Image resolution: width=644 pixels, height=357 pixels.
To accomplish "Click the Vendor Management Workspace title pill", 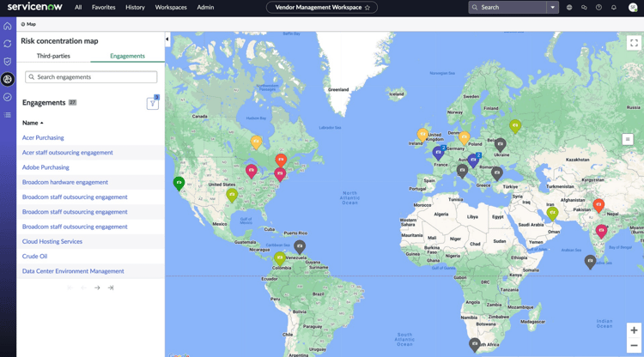I will click(322, 8).
